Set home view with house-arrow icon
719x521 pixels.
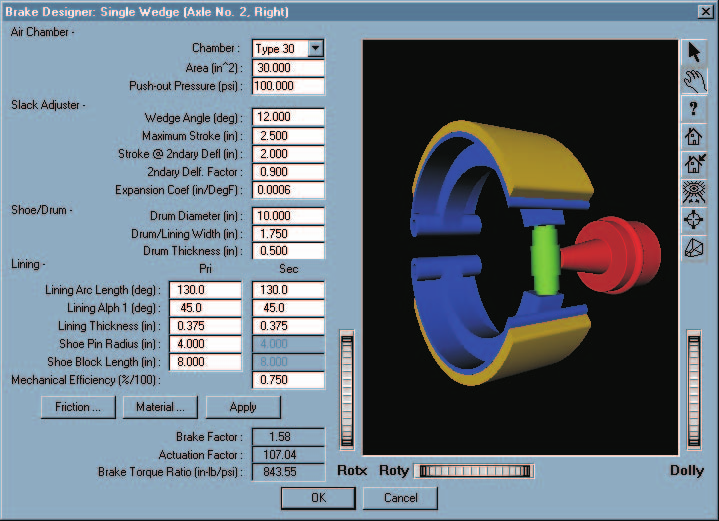click(x=694, y=164)
